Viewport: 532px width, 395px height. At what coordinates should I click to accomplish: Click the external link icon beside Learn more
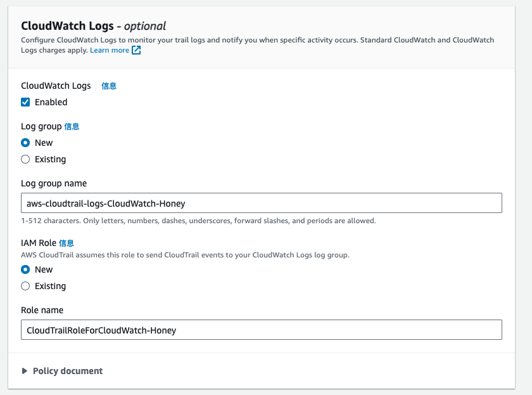click(x=136, y=51)
